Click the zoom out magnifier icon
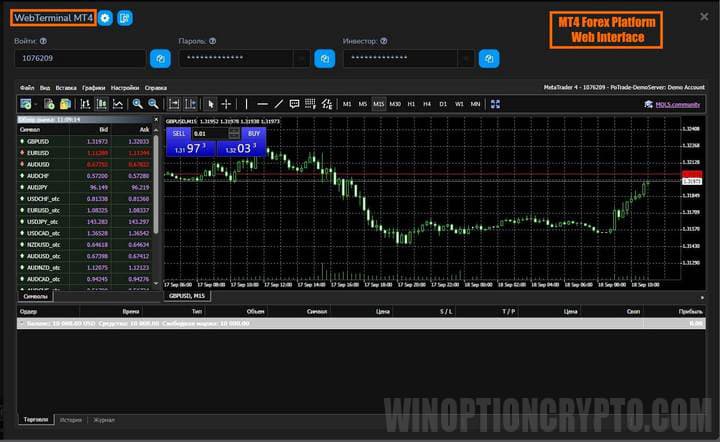The height and width of the screenshot is (442, 720). (x=153, y=104)
